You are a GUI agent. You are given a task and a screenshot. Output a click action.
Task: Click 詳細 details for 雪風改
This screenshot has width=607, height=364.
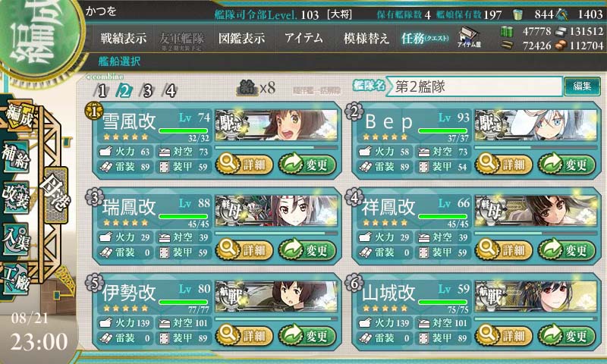[x=244, y=164]
